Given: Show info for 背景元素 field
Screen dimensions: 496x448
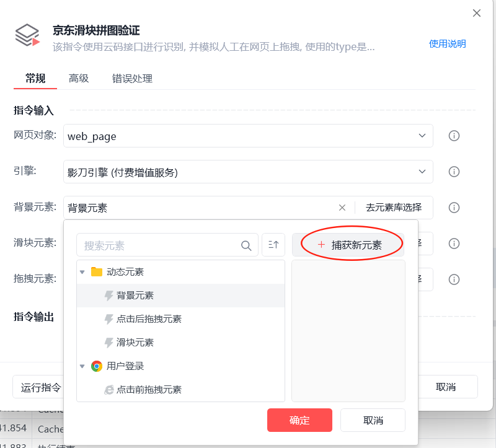Looking at the screenshot, I should pos(454,208).
